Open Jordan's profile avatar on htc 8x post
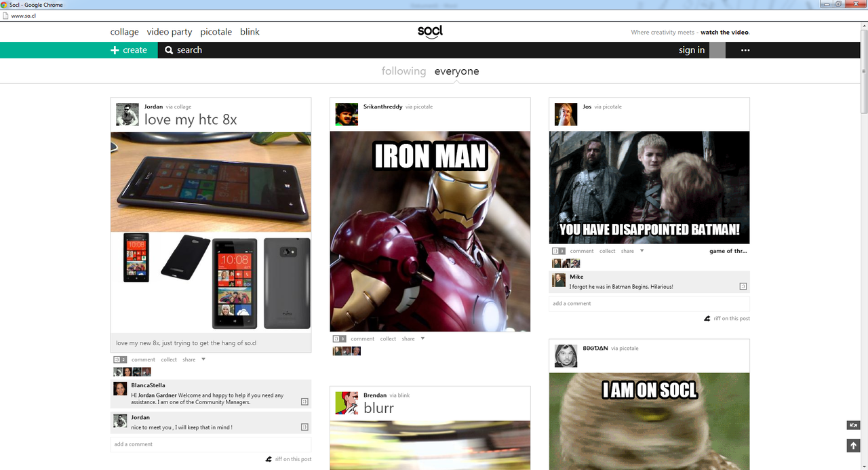The width and height of the screenshot is (868, 470). 127,115
